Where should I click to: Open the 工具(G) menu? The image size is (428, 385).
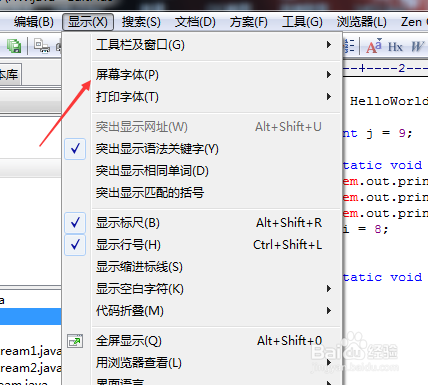tap(302, 22)
